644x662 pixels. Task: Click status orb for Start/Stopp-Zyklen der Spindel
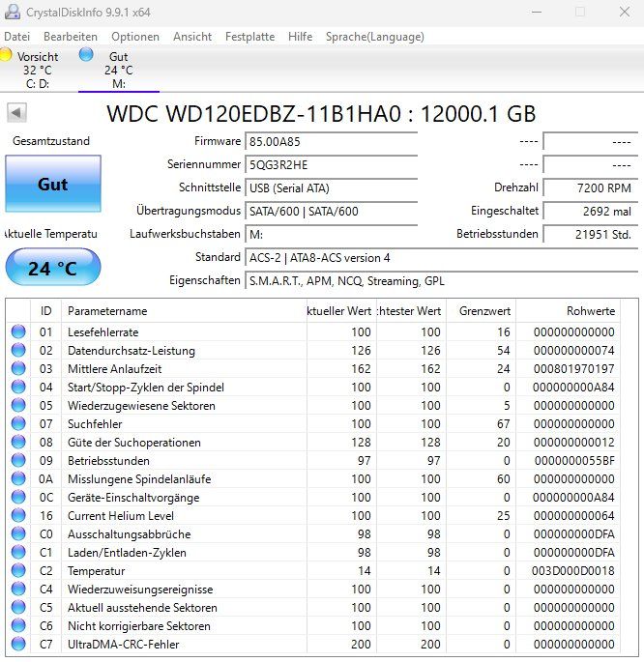[x=18, y=387]
